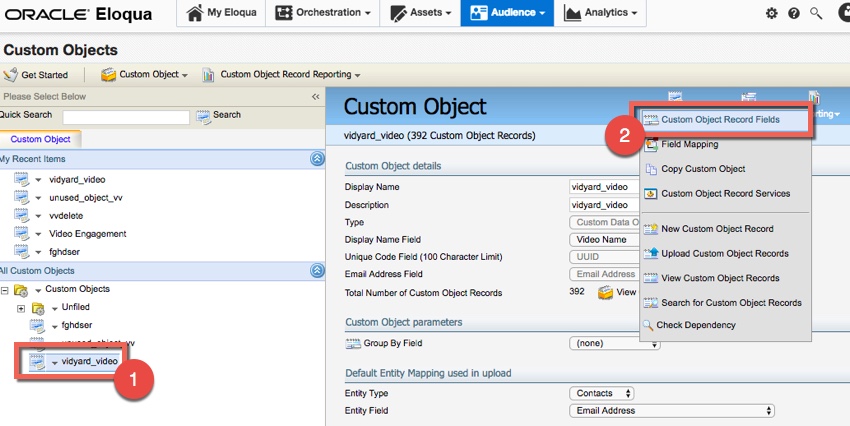Choose New Custom Object Record

point(717,229)
